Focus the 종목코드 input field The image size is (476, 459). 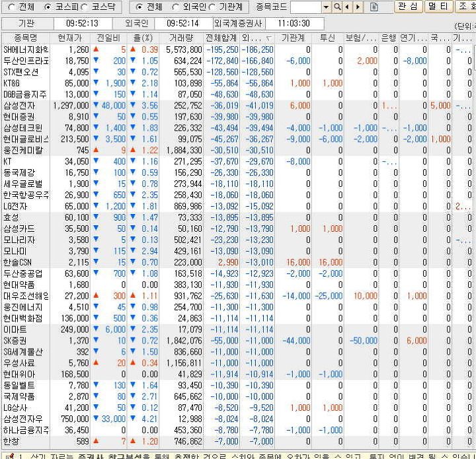point(306,7)
